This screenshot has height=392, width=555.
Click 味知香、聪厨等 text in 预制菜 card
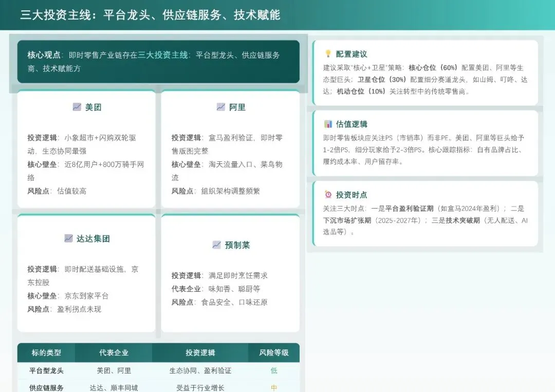click(234, 289)
